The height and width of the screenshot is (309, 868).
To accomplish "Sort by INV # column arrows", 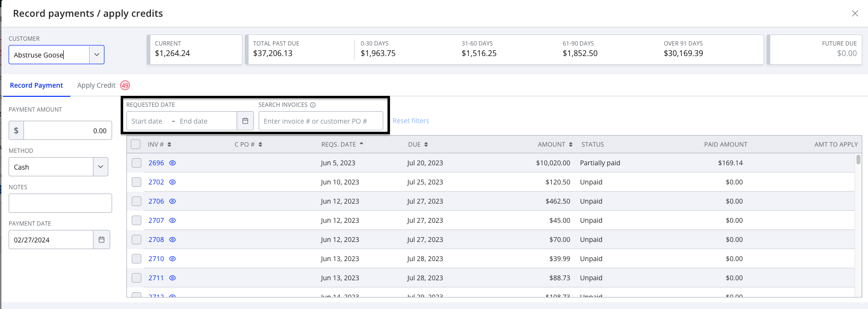I will (170, 144).
